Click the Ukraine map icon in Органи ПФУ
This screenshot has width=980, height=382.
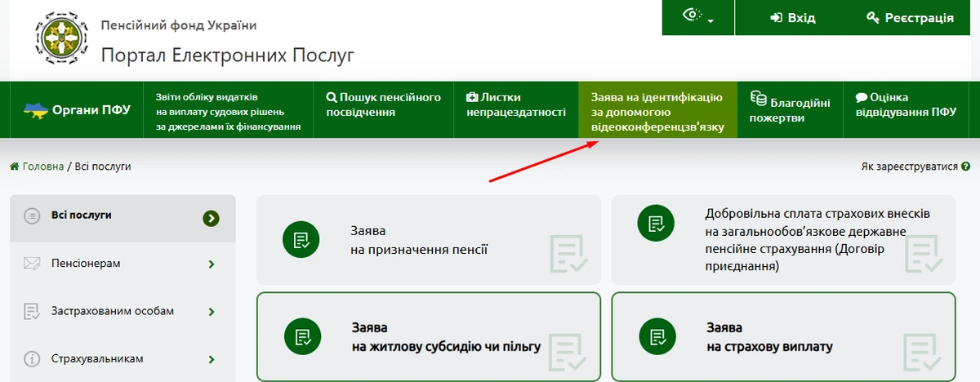36,109
